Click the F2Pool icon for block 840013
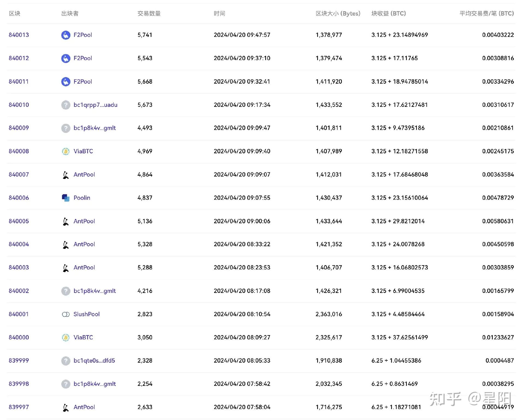Screen dimensions: 525x420 66,35
